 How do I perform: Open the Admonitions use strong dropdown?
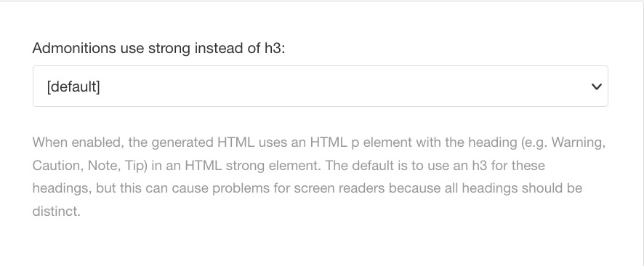point(321,86)
